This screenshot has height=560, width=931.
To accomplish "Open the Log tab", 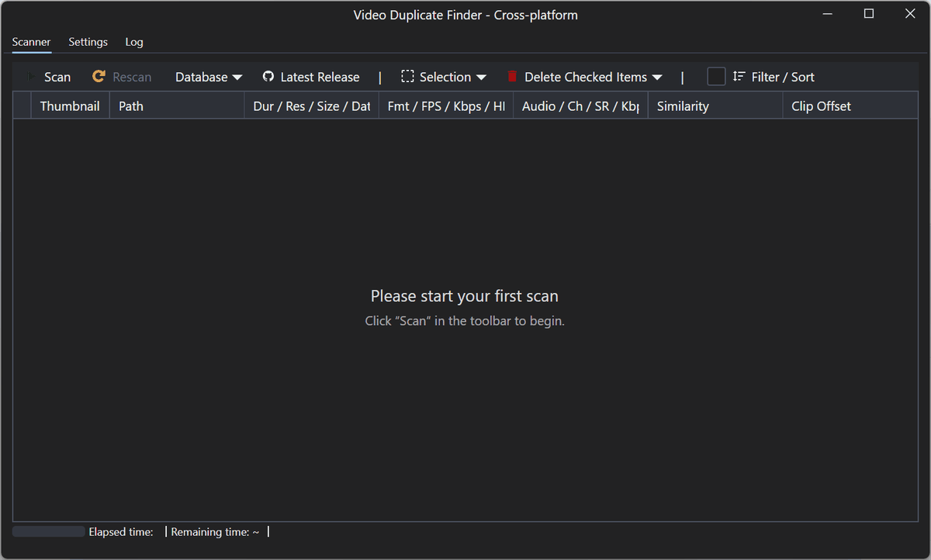I will pos(134,42).
